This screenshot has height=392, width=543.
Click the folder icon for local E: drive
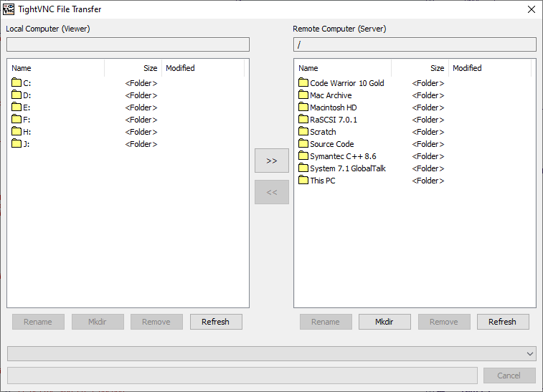coord(16,107)
